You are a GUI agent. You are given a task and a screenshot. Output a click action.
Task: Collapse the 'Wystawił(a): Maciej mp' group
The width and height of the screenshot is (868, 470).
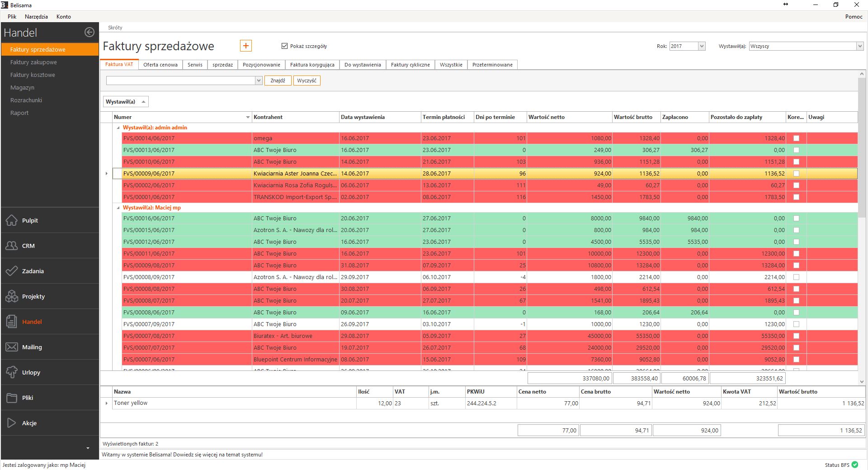[x=118, y=208]
